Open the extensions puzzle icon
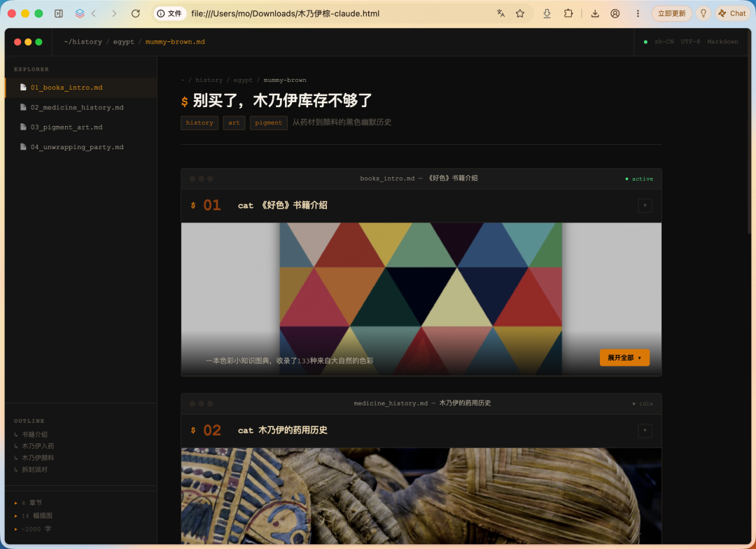The height and width of the screenshot is (549, 756). tap(568, 13)
